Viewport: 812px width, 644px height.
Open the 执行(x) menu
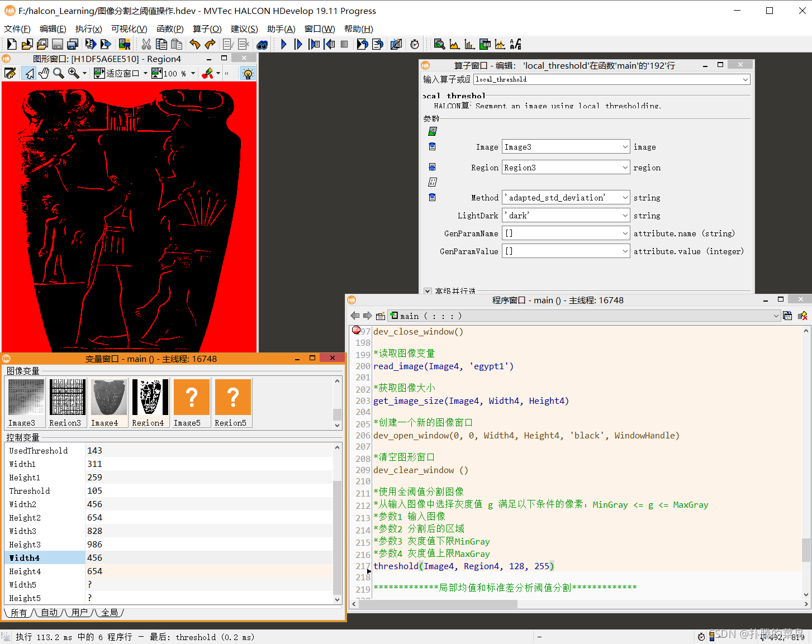tap(89, 28)
